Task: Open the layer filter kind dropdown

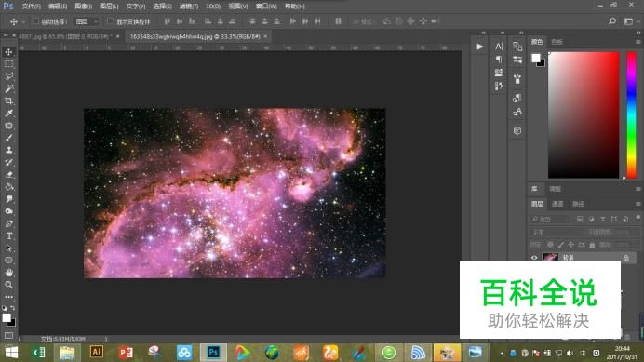Action: point(549,219)
